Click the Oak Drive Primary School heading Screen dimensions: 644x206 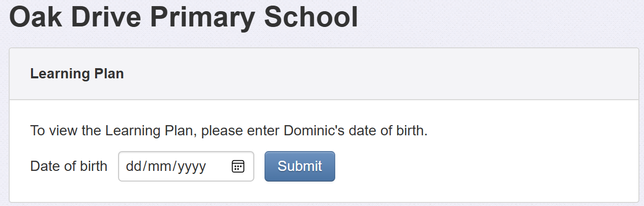click(184, 18)
